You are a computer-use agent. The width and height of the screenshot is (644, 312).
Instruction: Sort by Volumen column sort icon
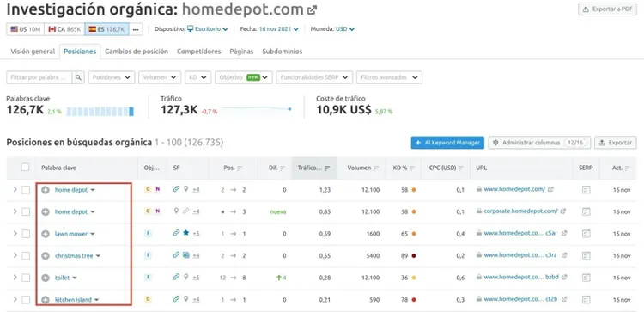coord(375,168)
